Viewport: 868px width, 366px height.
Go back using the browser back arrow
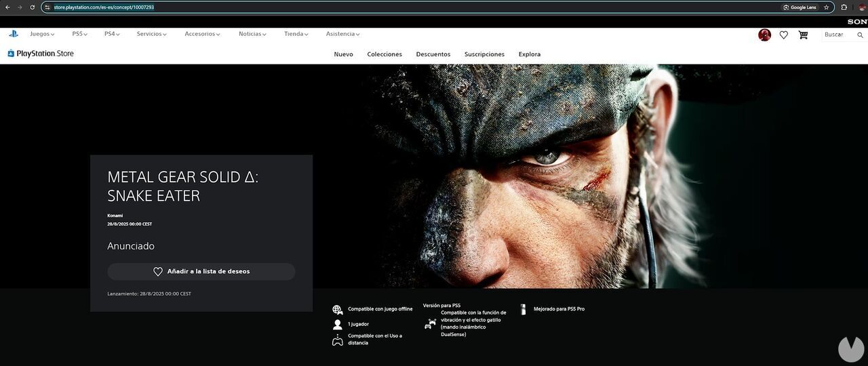click(7, 7)
